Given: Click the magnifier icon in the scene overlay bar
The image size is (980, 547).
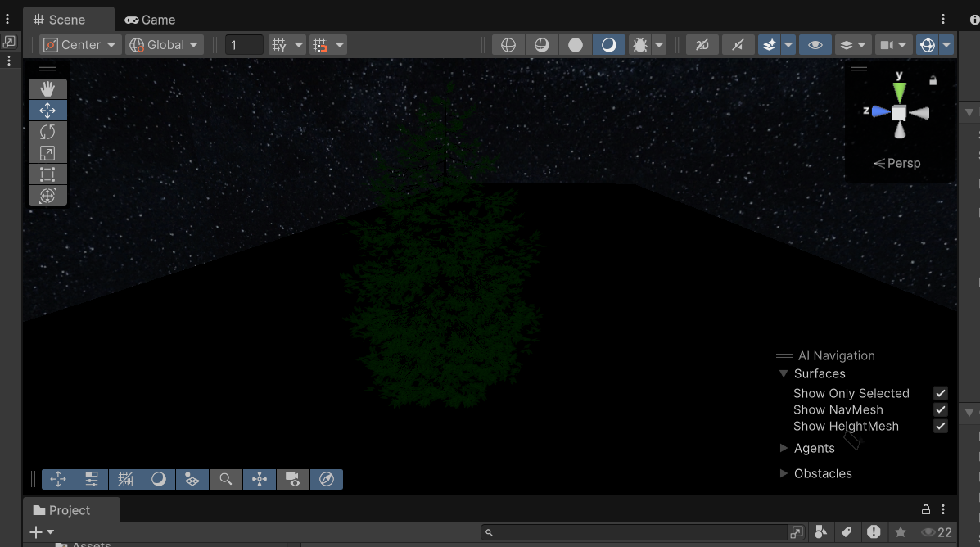Looking at the screenshot, I should [226, 479].
